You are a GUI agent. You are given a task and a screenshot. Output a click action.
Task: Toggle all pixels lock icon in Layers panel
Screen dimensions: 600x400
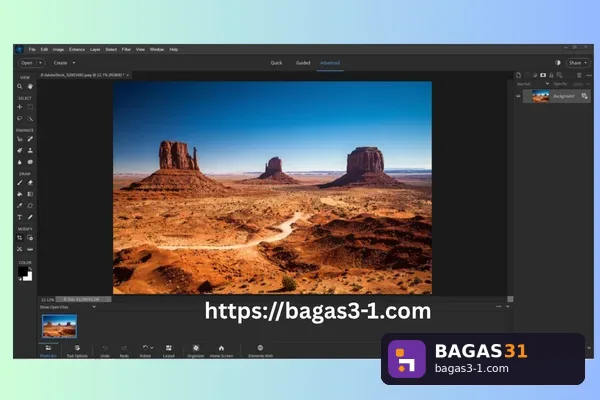(x=551, y=75)
